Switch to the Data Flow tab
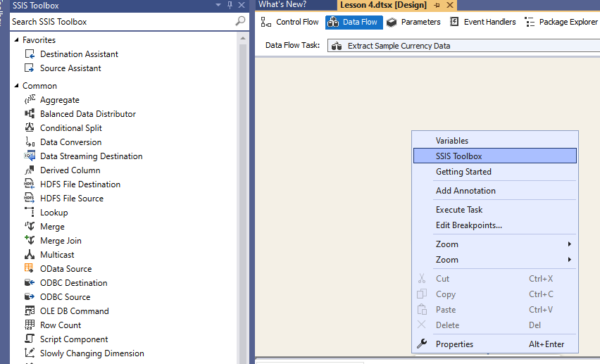 pos(354,22)
